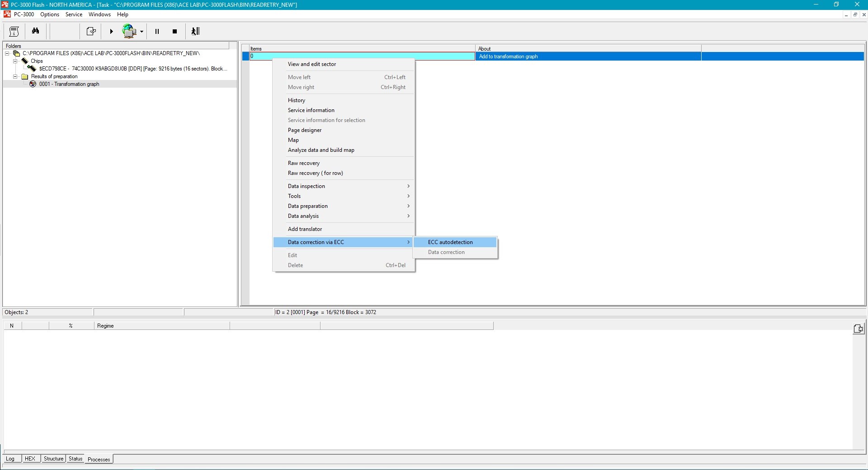The image size is (868, 470).
Task: Select ECC autodetection submenu item
Action: pyautogui.click(x=450, y=242)
